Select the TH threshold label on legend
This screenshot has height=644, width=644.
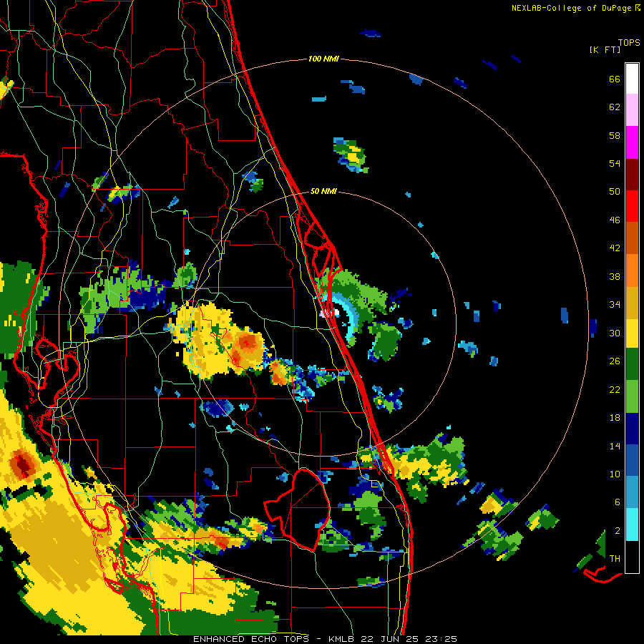click(x=615, y=559)
